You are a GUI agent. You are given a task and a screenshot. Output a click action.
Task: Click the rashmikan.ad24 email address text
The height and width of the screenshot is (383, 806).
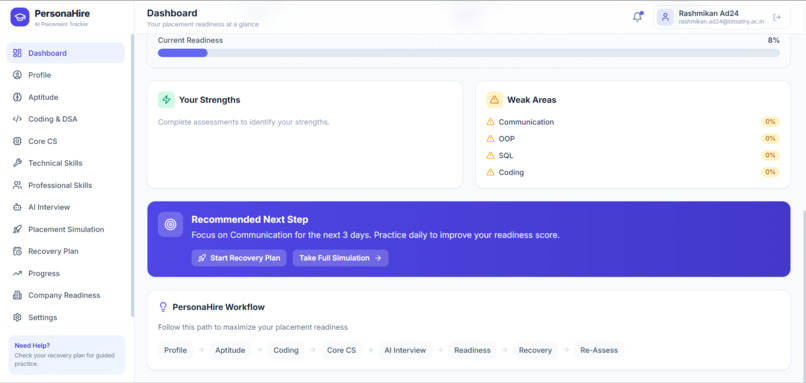click(721, 22)
